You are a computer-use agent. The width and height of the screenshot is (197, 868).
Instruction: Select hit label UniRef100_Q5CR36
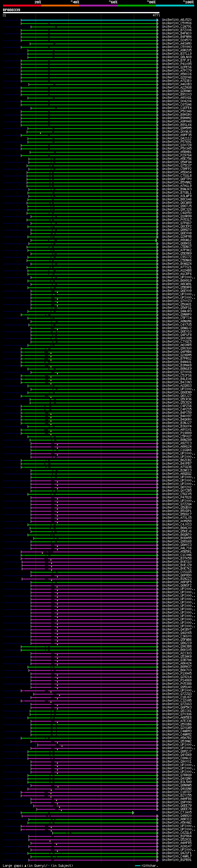[177, 399]
